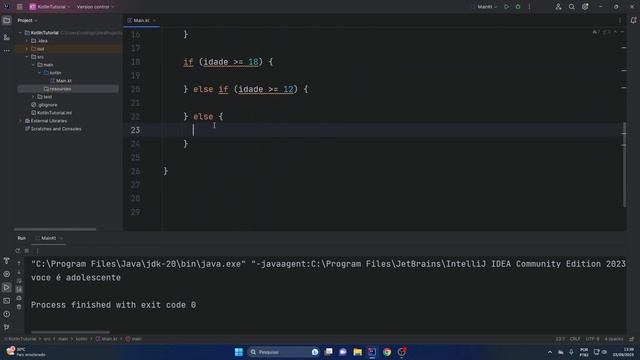This screenshot has height=360, width=640.
Task: Click src in breadcrumb bar
Action: (x=47, y=339)
